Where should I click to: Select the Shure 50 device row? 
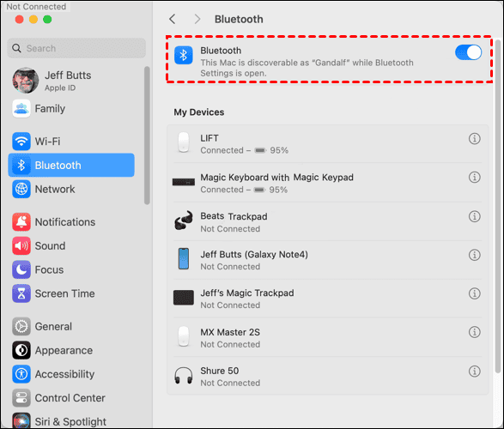point(327,377)
